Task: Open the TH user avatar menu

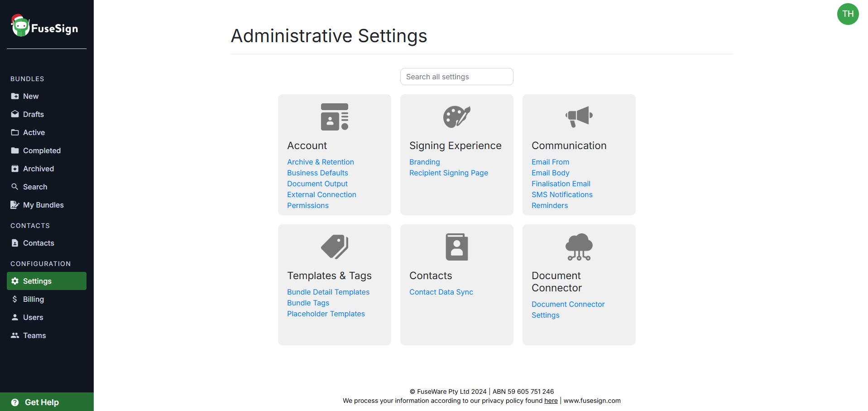Action: pos(848,14)
